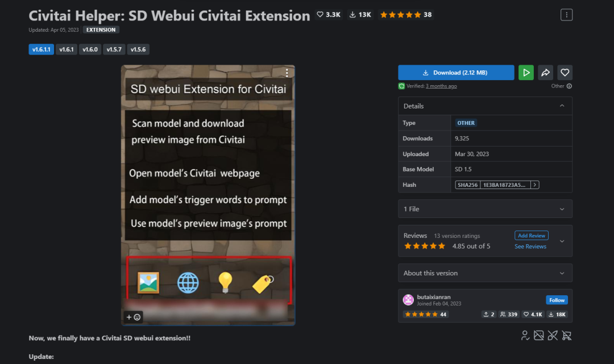This screenshot has width=614, height=364.
Task: Select the green run-in-Cloud button
Action: tap(526, 72)
